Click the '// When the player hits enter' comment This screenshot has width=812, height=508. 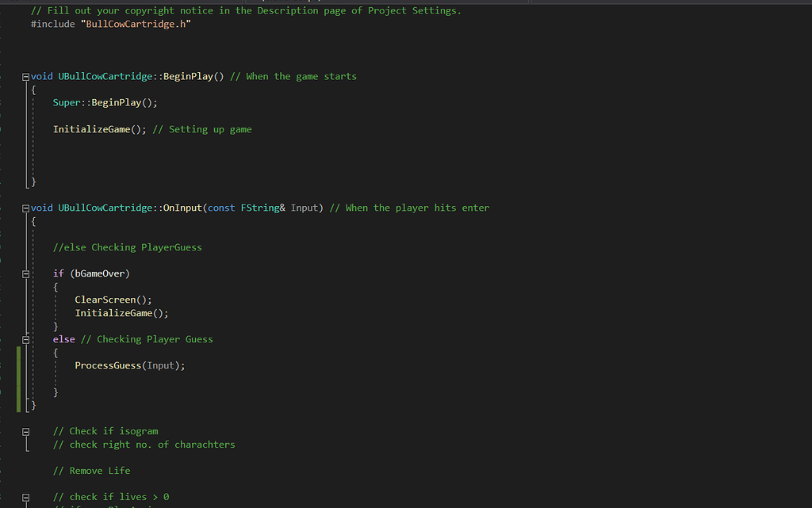click(408, 208)
